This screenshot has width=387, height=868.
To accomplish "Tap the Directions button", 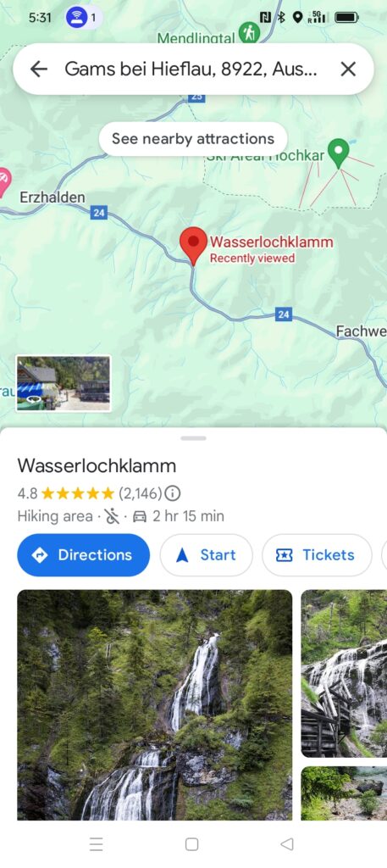I will (x=84, y=554).
